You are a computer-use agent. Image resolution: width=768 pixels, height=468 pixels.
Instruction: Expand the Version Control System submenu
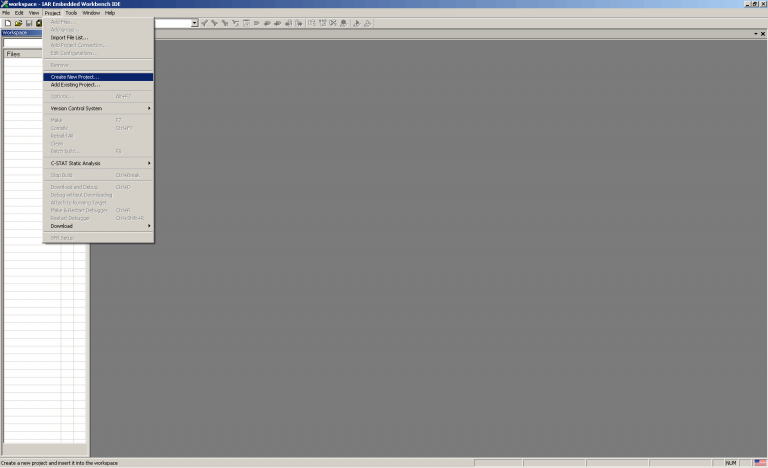point(100,108)
